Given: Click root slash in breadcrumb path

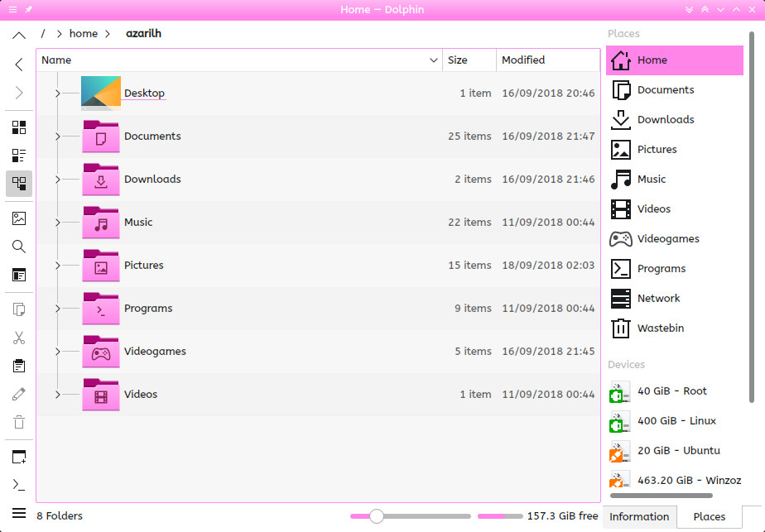Looking at the screenshot, I should point(43,34).
